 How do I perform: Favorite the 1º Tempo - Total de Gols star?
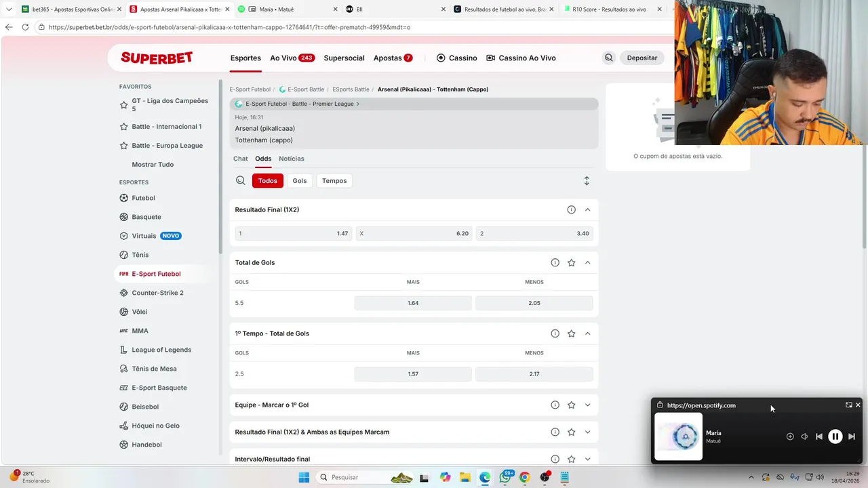click(571, 333)
